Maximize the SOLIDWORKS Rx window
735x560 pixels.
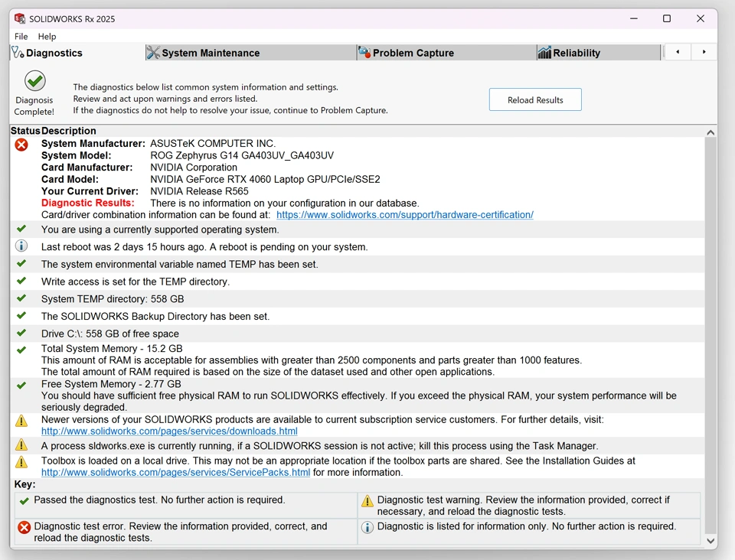pyautogui.click(x=667, y=18)
